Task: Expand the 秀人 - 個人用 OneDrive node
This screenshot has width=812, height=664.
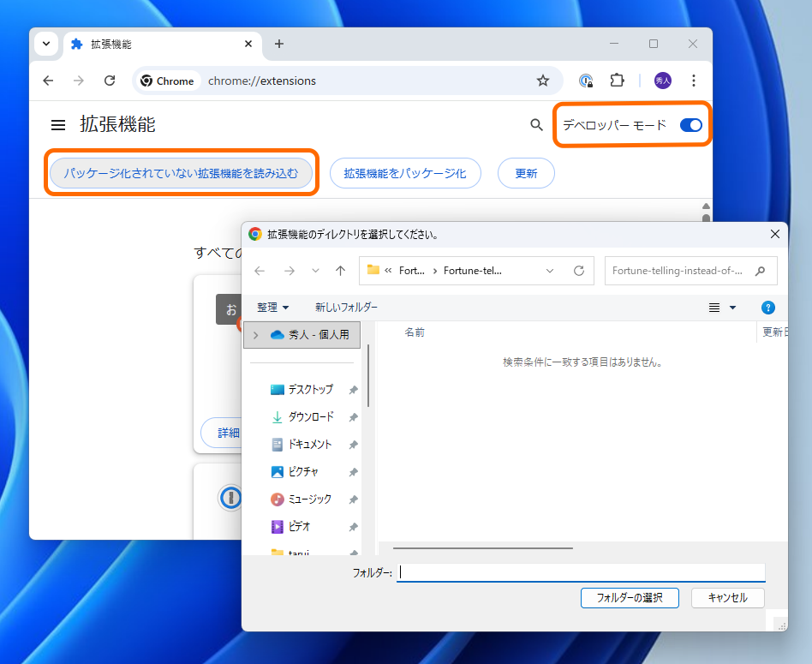Action: click(x=255, y=334)
